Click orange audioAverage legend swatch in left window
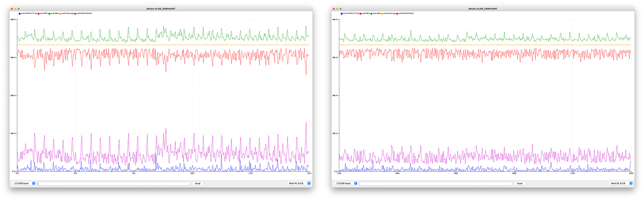The height and width of the screenshot is (200, 644). [60, 14]
